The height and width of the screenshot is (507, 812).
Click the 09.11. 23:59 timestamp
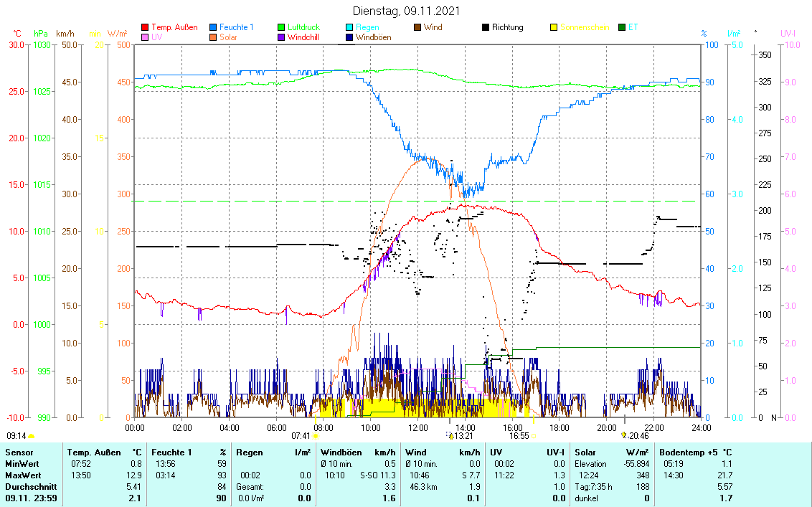click(31, 498)
